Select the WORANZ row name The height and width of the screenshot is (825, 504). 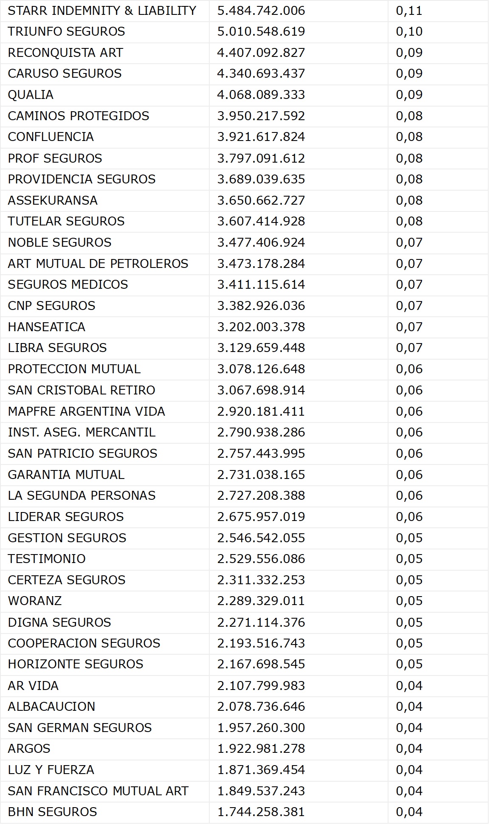[x=35, y=601]
